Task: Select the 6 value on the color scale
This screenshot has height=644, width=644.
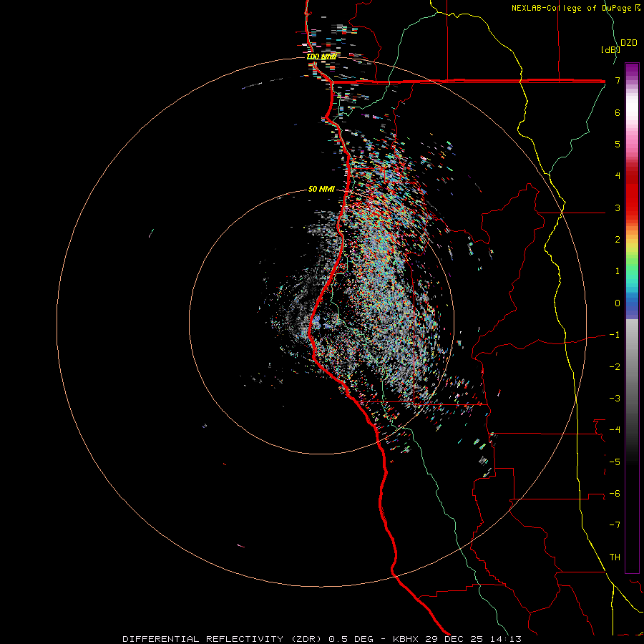Action: 618,112
